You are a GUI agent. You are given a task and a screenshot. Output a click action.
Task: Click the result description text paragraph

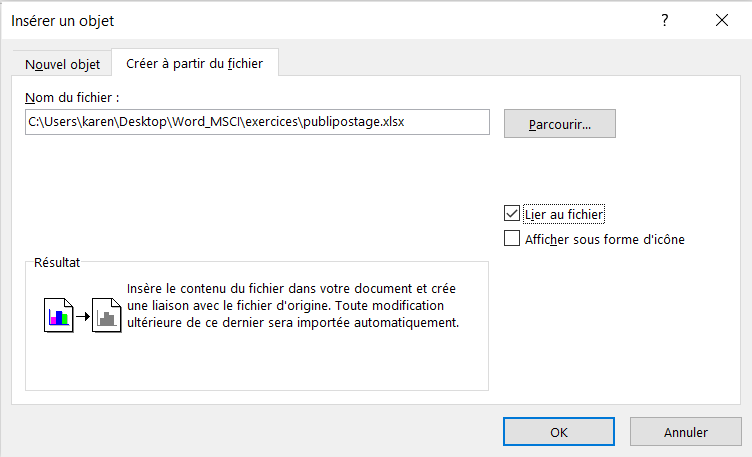[x=293, y=305]
